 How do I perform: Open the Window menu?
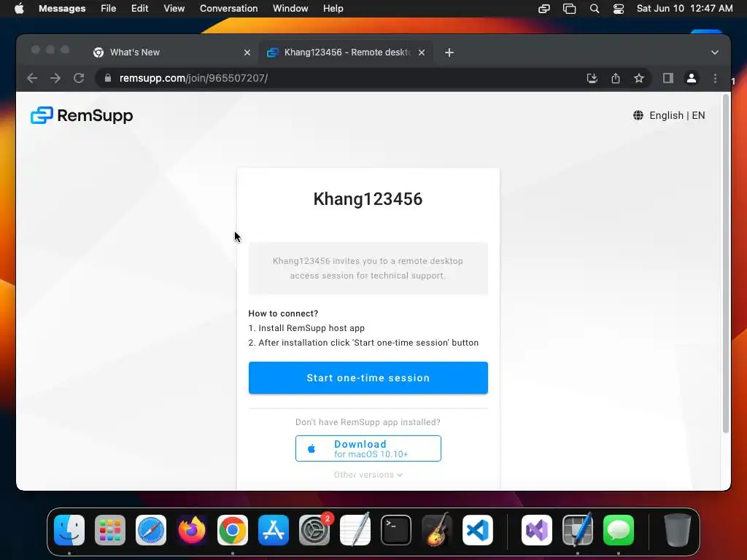coord(290,9)
